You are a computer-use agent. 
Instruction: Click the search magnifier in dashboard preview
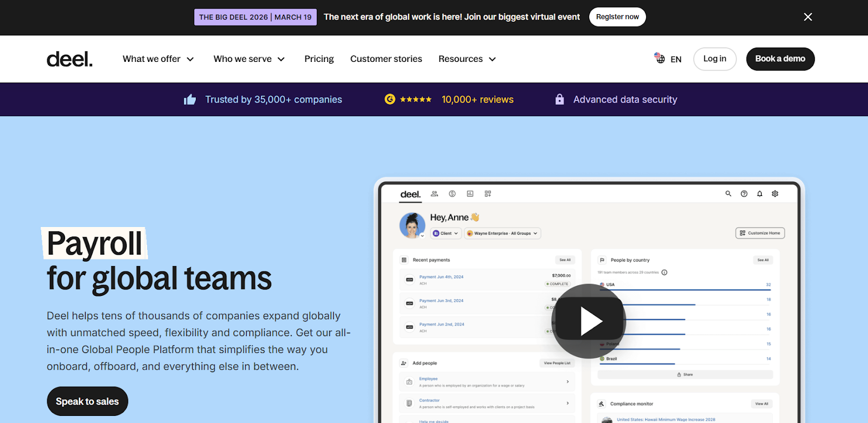pos(729,193)
